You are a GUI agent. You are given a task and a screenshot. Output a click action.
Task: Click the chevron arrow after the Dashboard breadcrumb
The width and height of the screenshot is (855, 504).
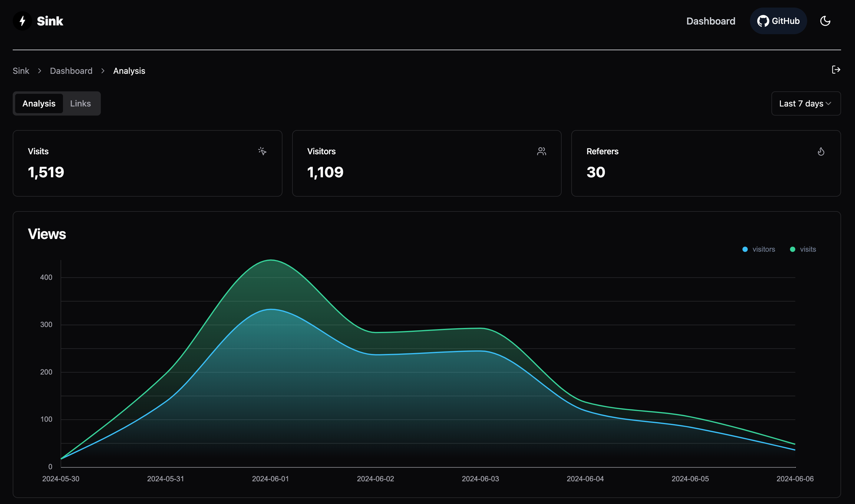(x=103, y=71)
